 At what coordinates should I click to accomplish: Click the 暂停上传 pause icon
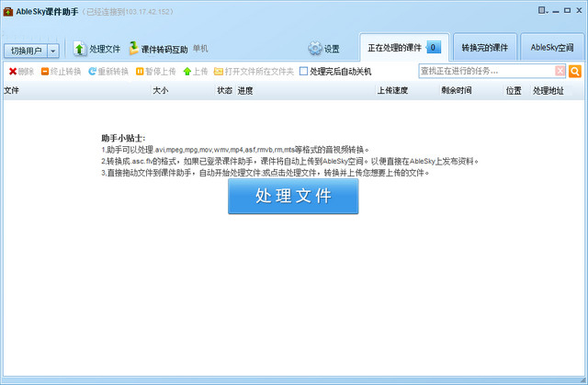(x=140, y=71)
